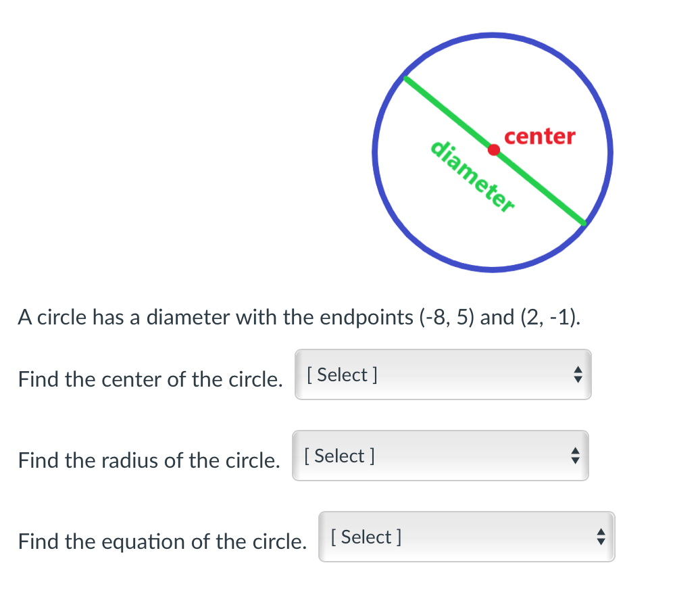Open the radius of the circle dropdown
Image resolution: width=700 pixels, height=607 pixels.
pos(439,456)
